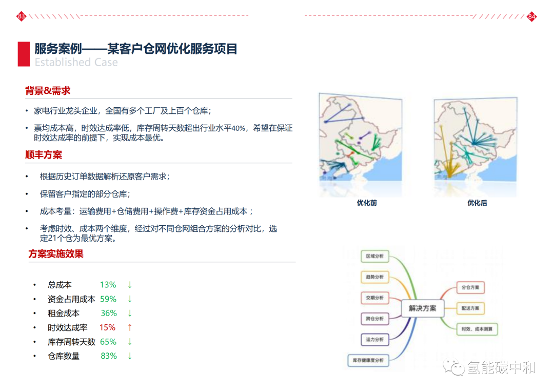The image size is (554, 392).
Task: Click the red up arrow beside 15%
Action: (x=130, y=327)
